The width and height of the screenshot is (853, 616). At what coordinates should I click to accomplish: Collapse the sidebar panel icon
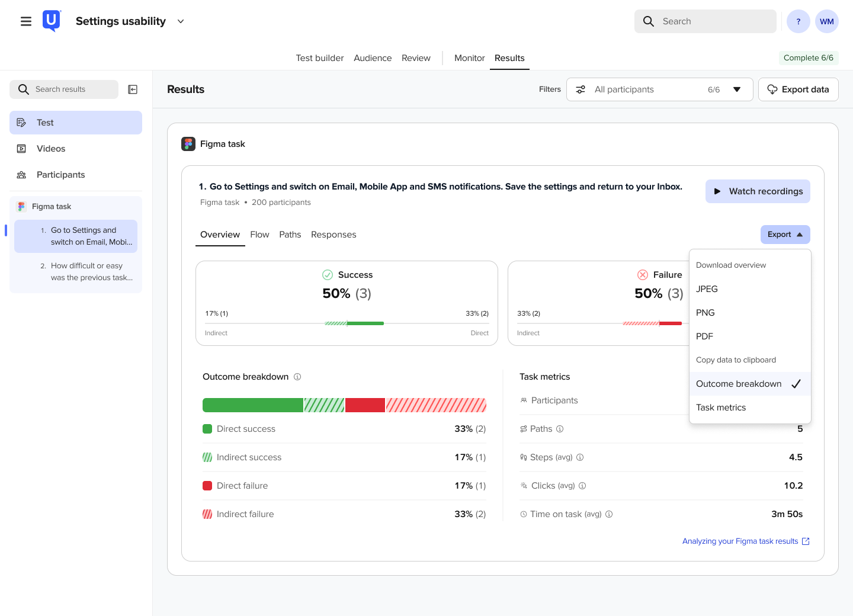[133, 89]
